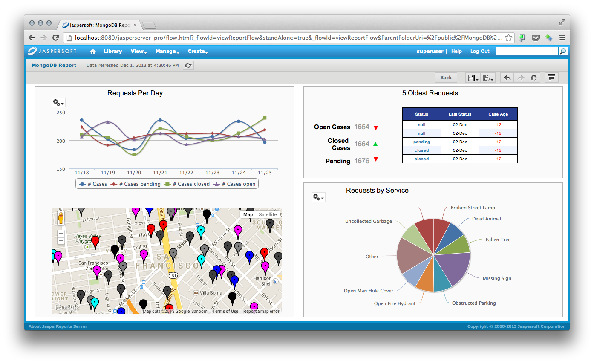
Task: Click the Open Cases value 1654
Action: 362,127
